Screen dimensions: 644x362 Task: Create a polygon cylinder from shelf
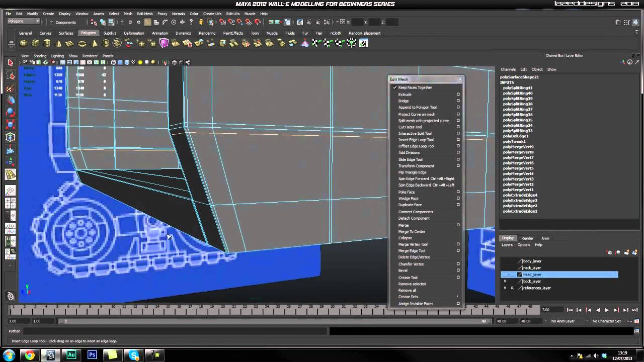(47, 43)
